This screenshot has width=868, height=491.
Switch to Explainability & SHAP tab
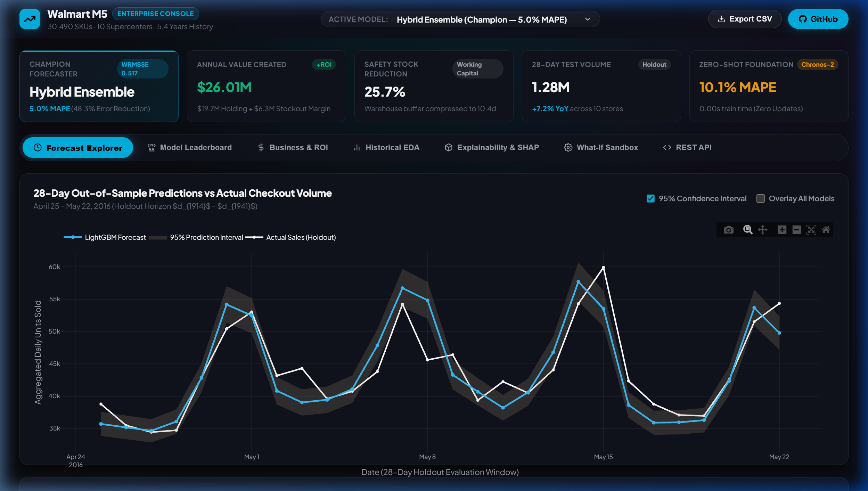click(x=492, y=148)
